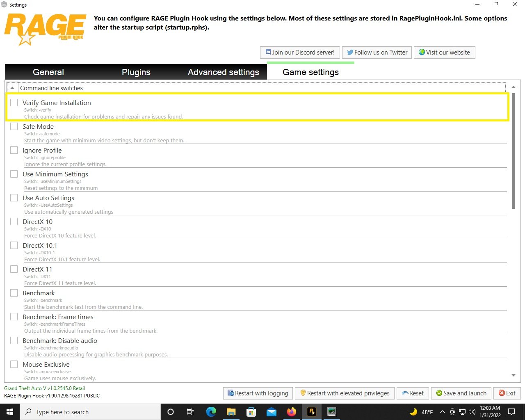The height and width of the screenshot is (420, 525).
Task: Open the taskbar clock showing 12:03 AM
Action: (x=490, y=412)
